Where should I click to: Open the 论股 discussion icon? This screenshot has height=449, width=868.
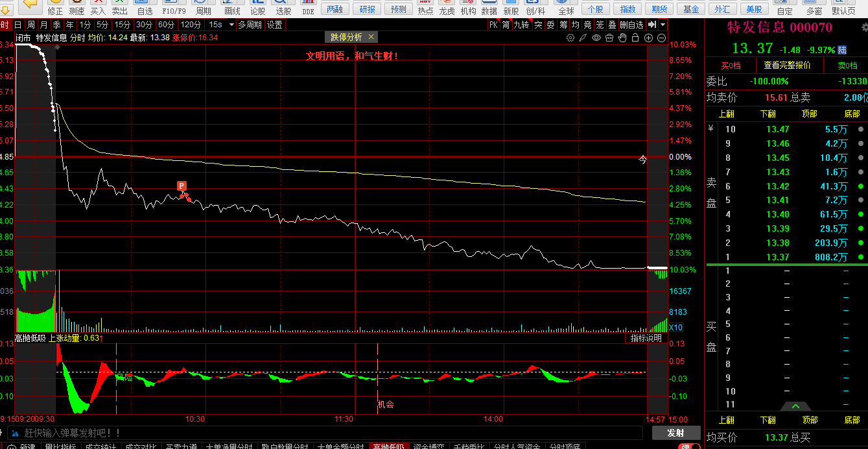(x=257, y=8)
